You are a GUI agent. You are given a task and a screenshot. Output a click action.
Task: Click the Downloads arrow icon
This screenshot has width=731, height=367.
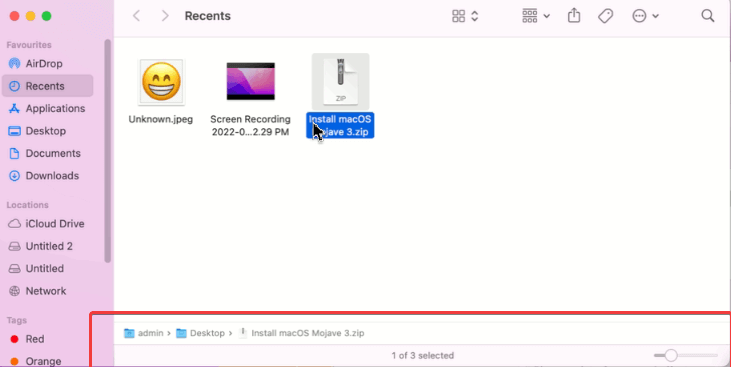pos(14,176)
